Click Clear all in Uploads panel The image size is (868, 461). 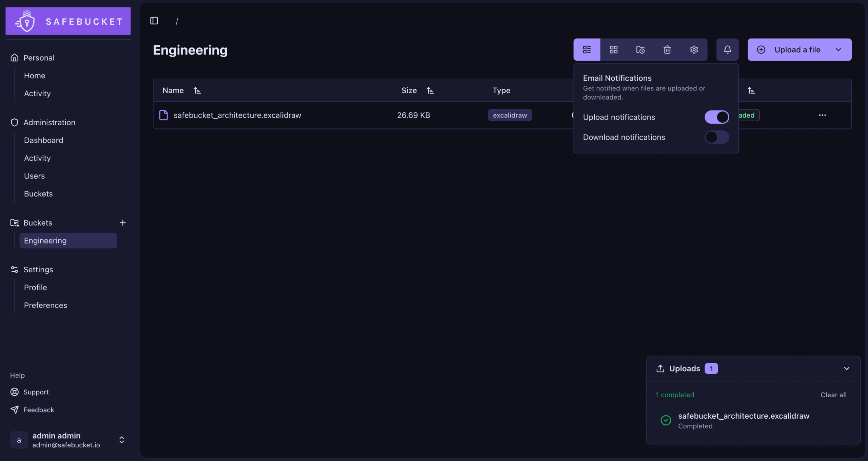(833, 395)
